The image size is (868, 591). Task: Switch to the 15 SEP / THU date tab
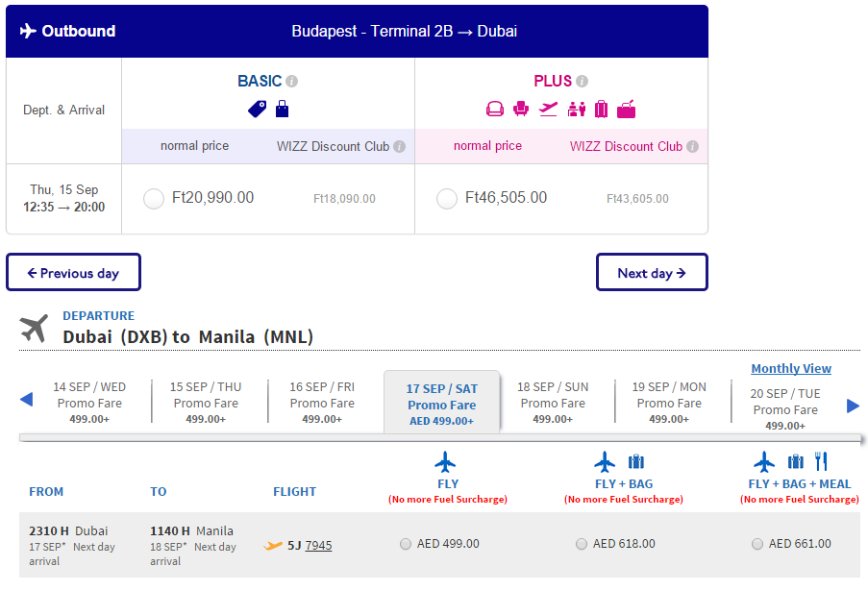[206, 403]
